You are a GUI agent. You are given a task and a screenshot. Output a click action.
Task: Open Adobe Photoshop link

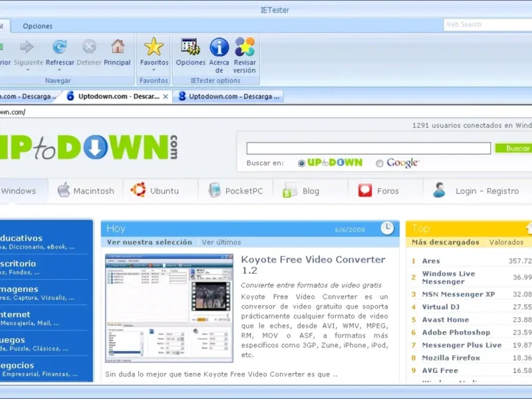(x=456, y=332)
